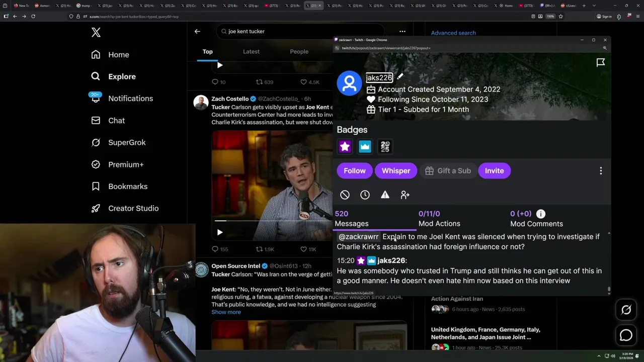Click the purple star subscriber badge
Screen dimensions: 644x362
point(345,146)
